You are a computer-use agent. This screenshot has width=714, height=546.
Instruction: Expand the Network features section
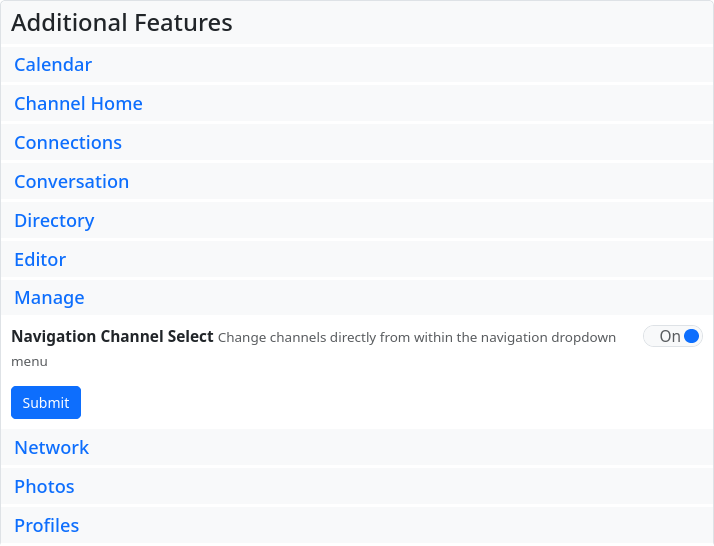tap(51, 448)
